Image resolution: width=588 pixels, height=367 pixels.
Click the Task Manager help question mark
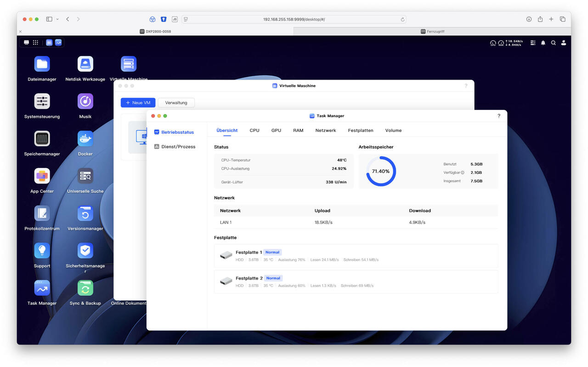pos(499,116)
